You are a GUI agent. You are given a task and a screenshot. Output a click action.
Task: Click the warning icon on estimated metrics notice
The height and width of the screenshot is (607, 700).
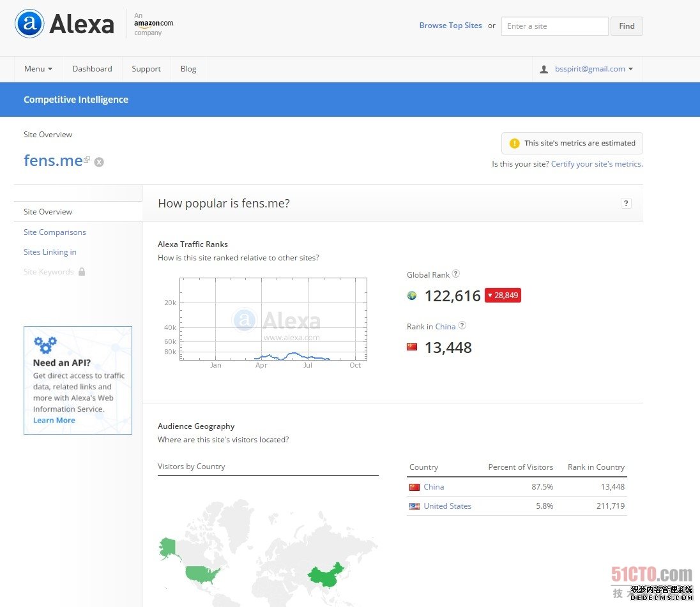tap(514, 143)
